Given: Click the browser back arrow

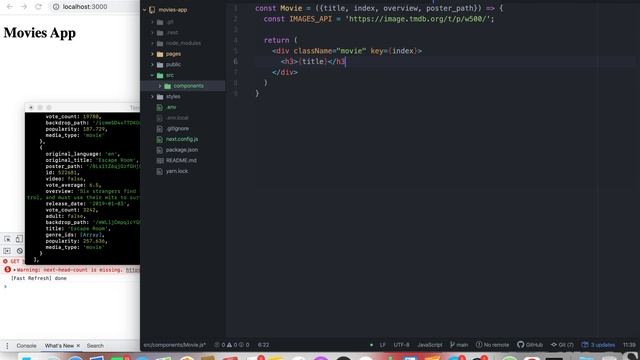Looking at the screenshot, I should 10,7.
